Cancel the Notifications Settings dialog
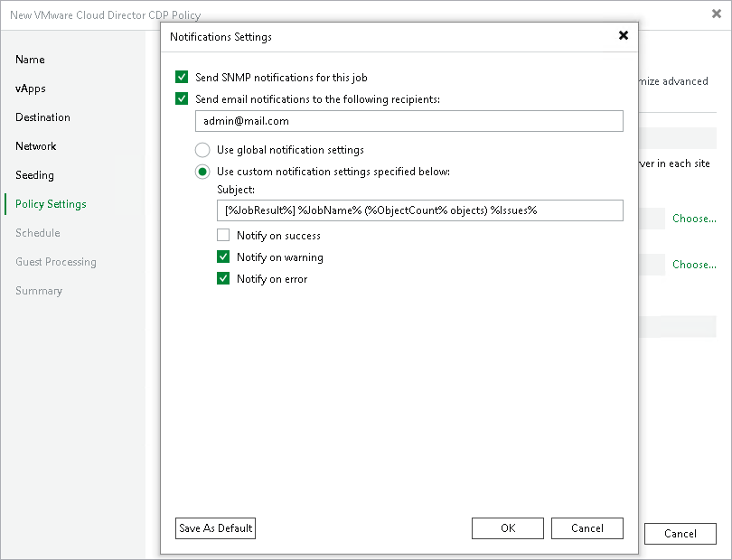Image resolution: width=732 pixels, height=560 pixels. (587, 528)
